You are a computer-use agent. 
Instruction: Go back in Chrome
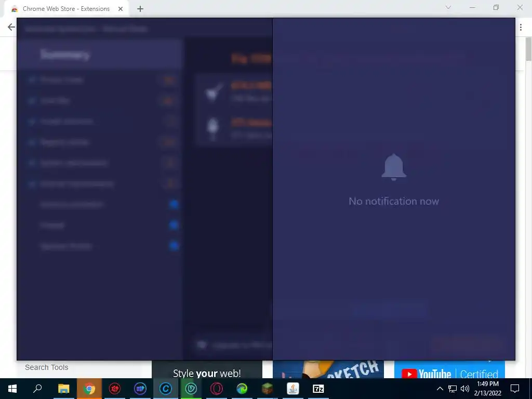click(x=11, y=27)
